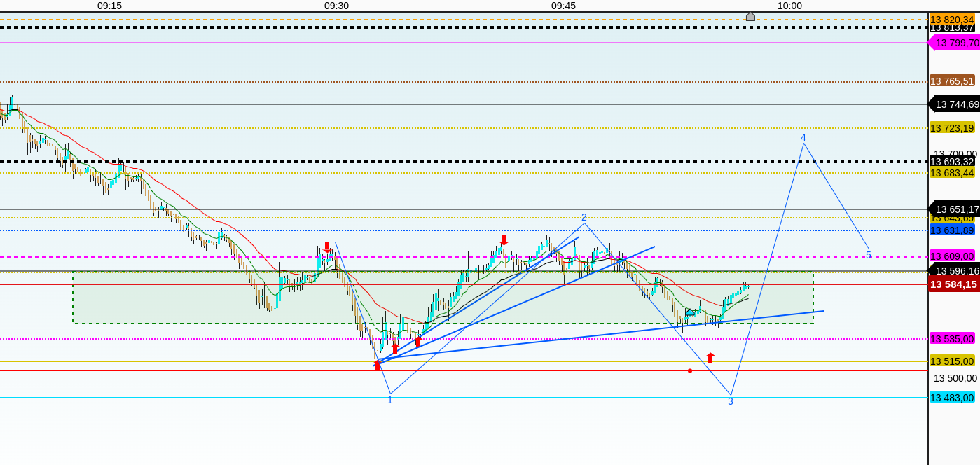Click the 13 500,00 axis price text
The width and height of the screenshot is (980, 465).
click(x=955, y=378)
